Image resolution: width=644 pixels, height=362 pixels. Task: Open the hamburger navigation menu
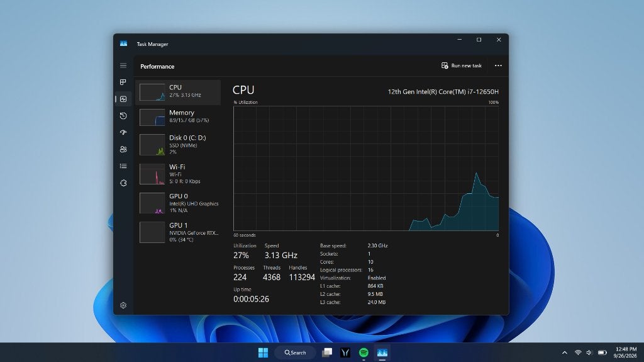123,65
